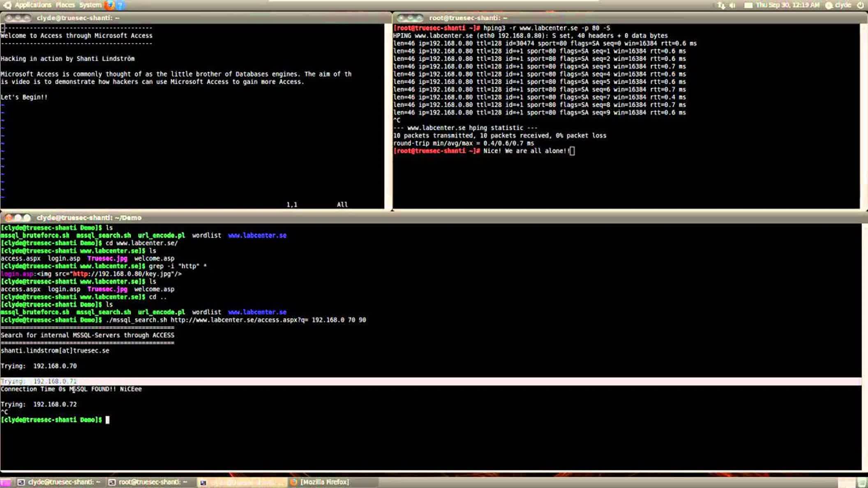
Task: Click 'shanti.lindstrom[at]truesec.se' email text
Action: point(55,351)
